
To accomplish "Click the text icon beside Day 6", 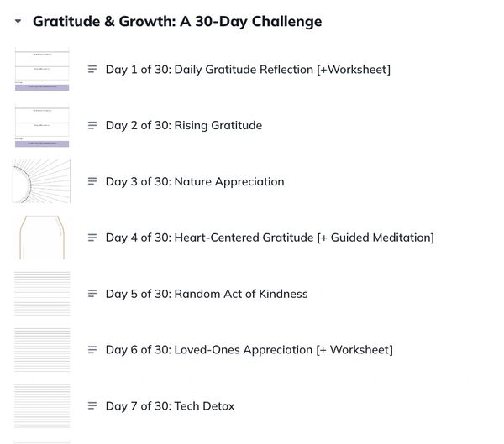I will [93, 350].
